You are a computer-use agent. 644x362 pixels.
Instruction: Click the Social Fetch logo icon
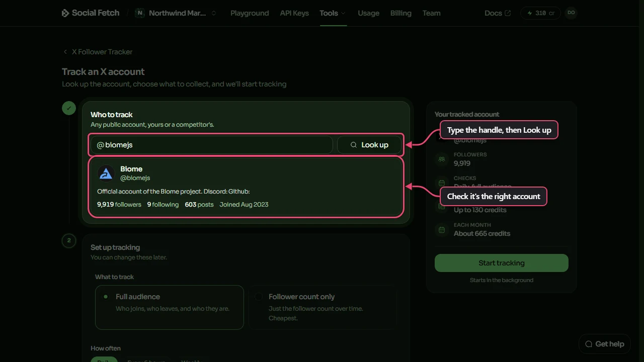tap(65, 13)
